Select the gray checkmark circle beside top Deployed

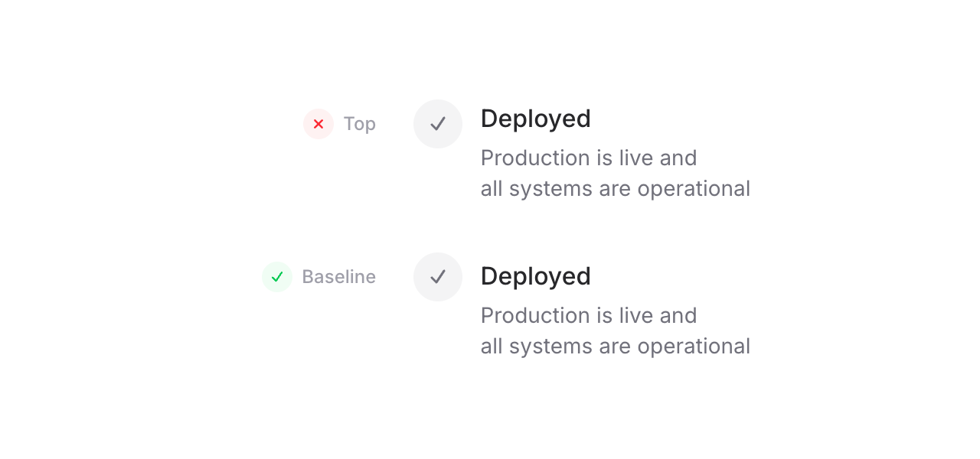438,123
